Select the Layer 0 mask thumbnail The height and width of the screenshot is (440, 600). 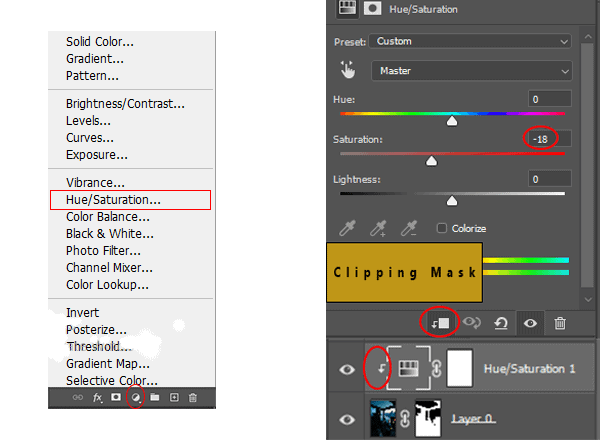click(x=428, y=418)
